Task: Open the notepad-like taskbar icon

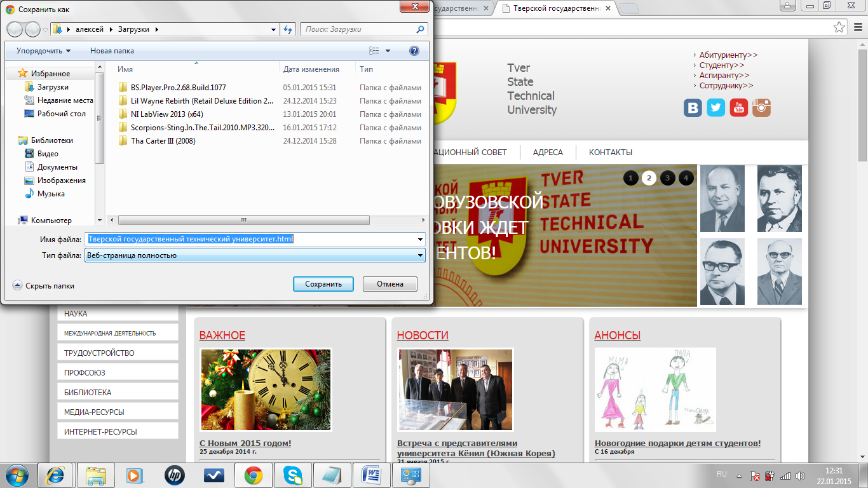Action: (x=332, y=475)
